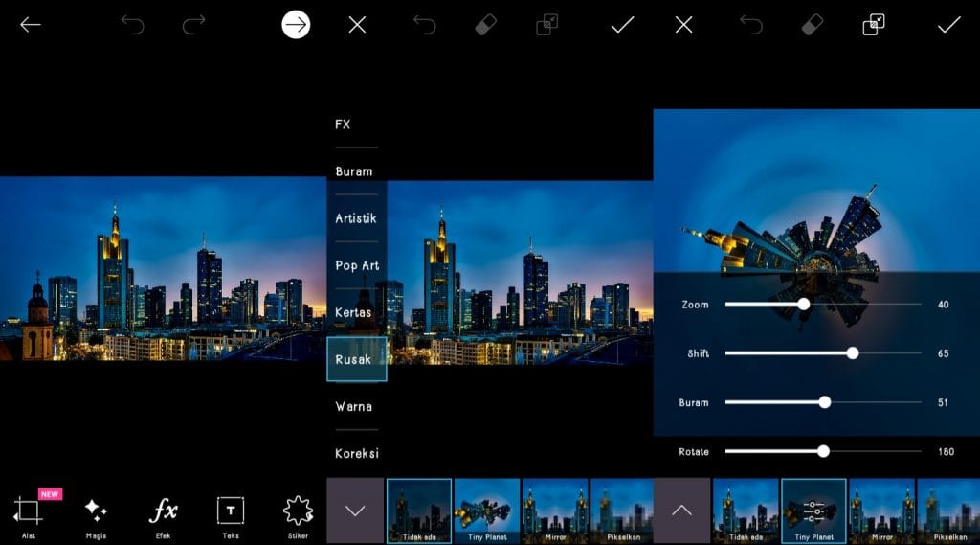Tap the back arrow icon
This screenshot has height=545, width=980.
click(31, 25)
